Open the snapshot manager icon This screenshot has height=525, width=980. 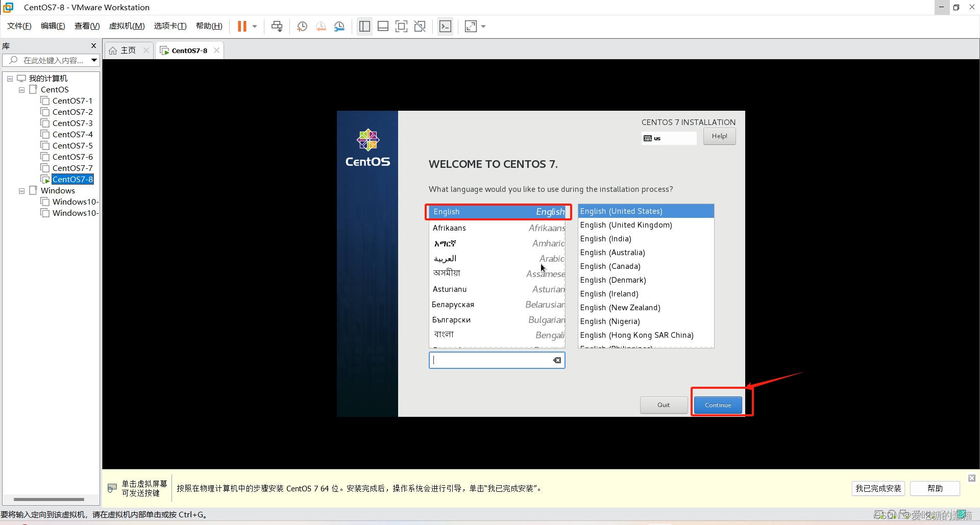[339, 27]
